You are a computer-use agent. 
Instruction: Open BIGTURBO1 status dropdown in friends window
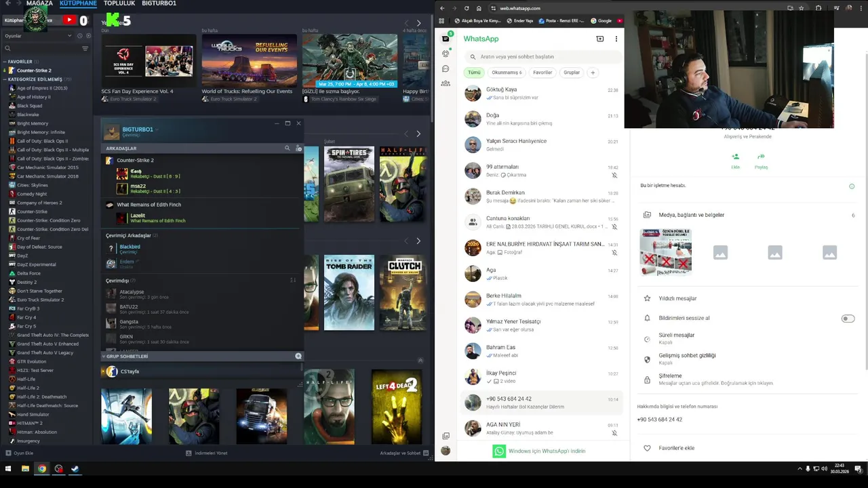(156, 129)
